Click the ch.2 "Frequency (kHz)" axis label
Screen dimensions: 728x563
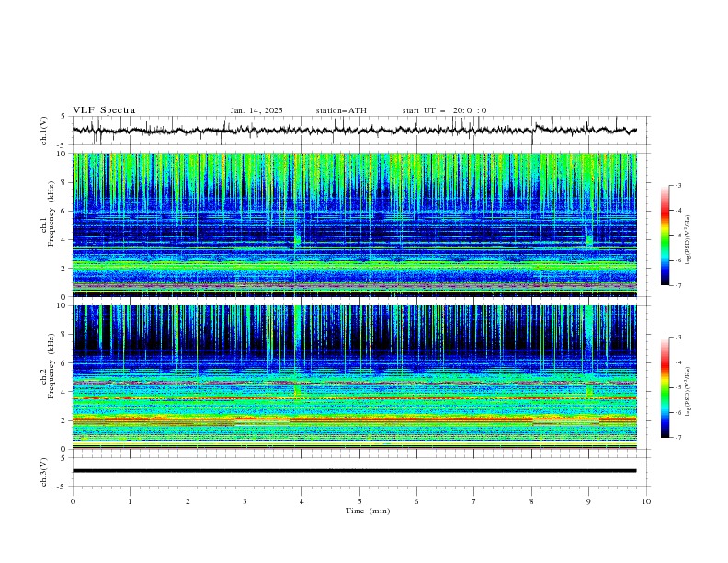pos(51,365)
